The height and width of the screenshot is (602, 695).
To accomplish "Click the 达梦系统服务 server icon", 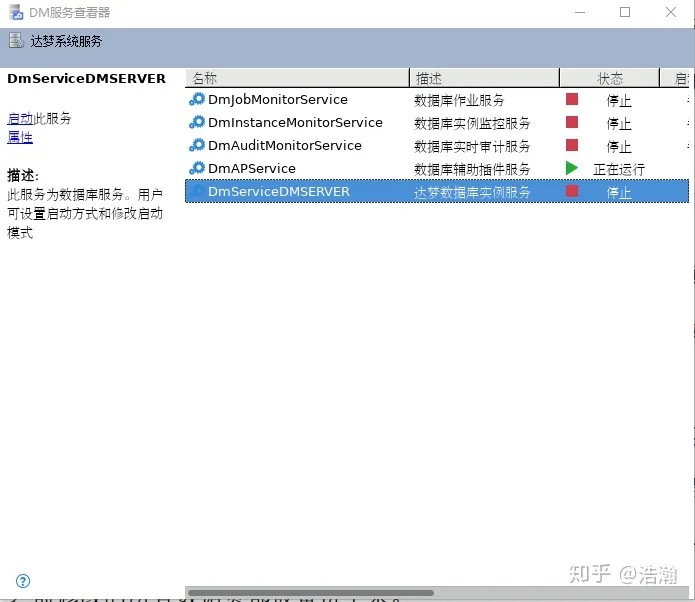I will (x=16, y=40).
